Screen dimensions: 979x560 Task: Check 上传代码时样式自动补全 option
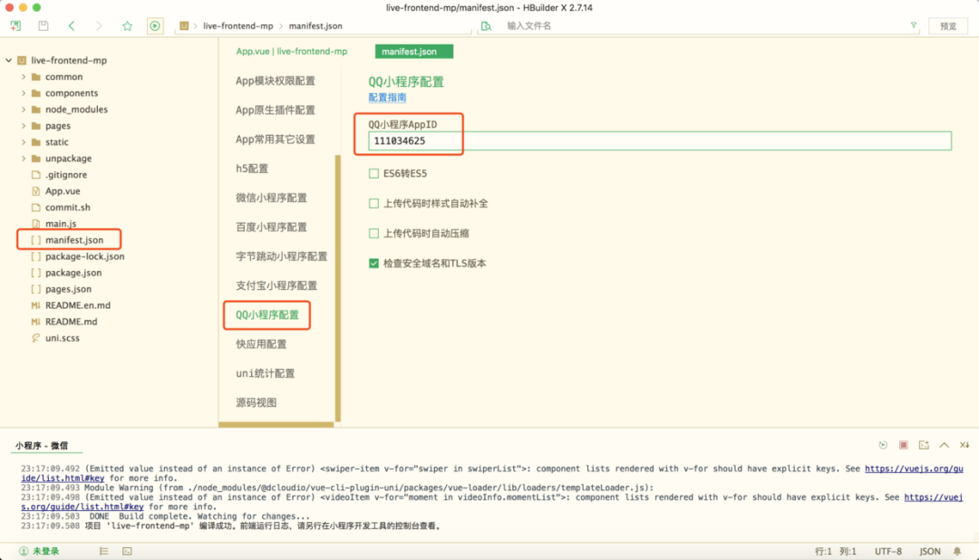[x=373, y=204]
